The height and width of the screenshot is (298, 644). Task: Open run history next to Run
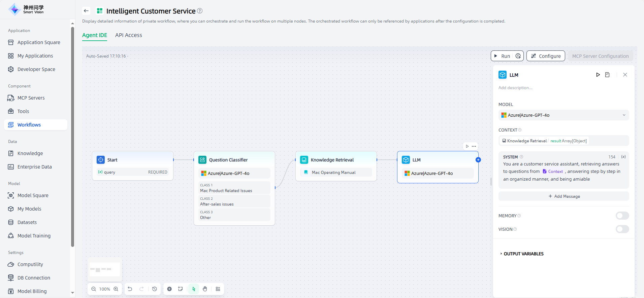518,56
